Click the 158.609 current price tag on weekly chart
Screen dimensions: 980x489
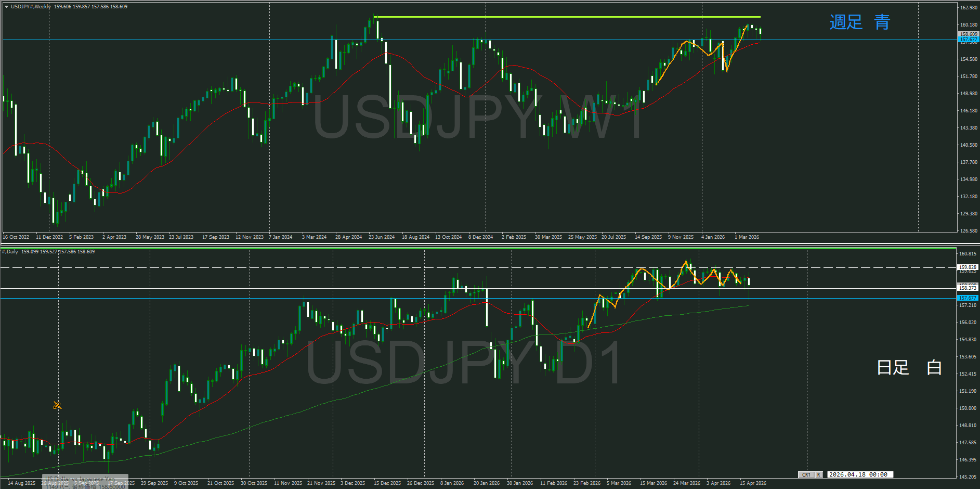pyautogui.click(x=968, y=34)
